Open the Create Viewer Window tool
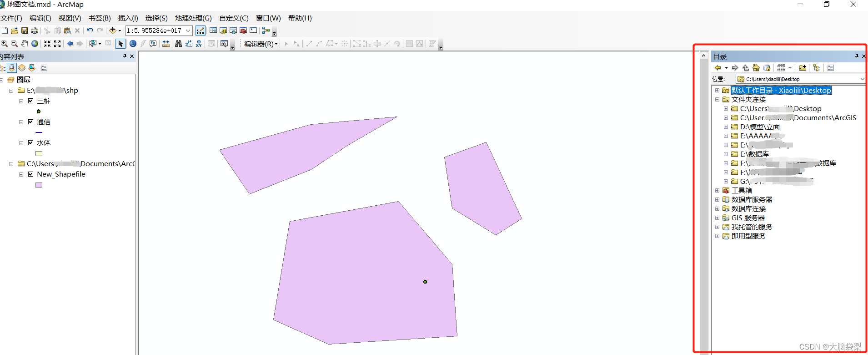This screenshot has width=868, height=355. point(224,44)
